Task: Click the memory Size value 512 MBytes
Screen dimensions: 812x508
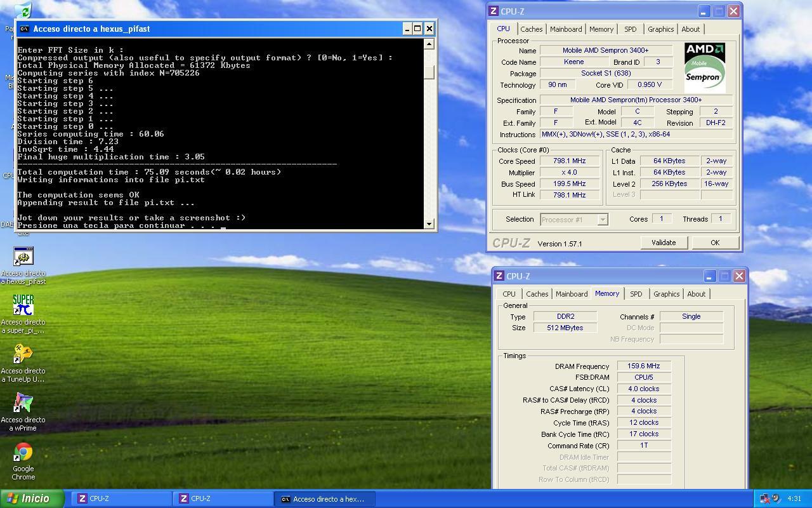Action: pos(565,328)
